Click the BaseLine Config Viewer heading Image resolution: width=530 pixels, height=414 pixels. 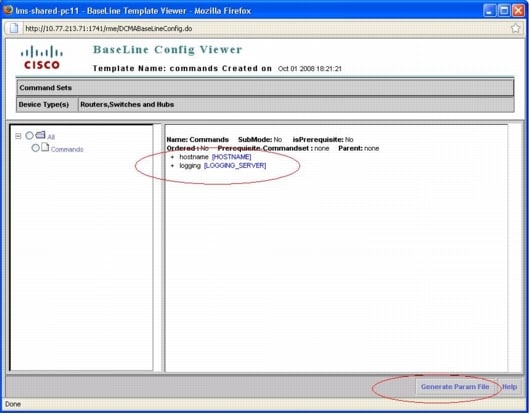[x=168, y=49]
